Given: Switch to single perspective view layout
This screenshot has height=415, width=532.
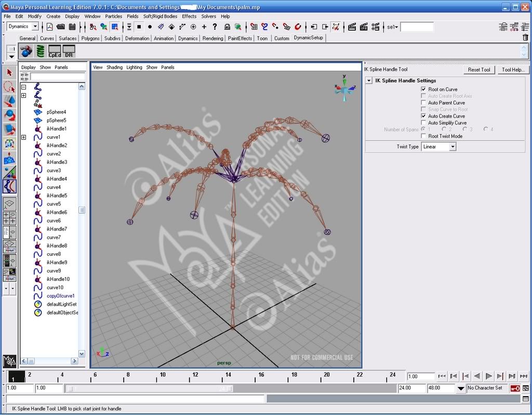Looking at the screenshot, I should (9, 204).
